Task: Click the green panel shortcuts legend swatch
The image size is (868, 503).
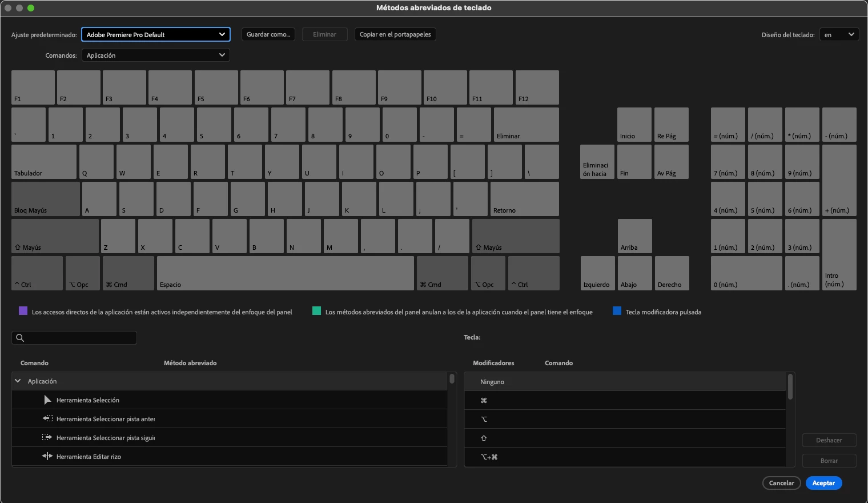Action: (317, 311)
